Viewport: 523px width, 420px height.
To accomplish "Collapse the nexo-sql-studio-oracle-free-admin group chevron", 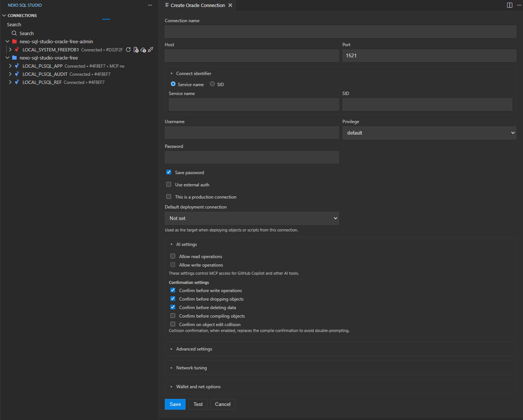I will pyautogui.click(x=7, y=41).
